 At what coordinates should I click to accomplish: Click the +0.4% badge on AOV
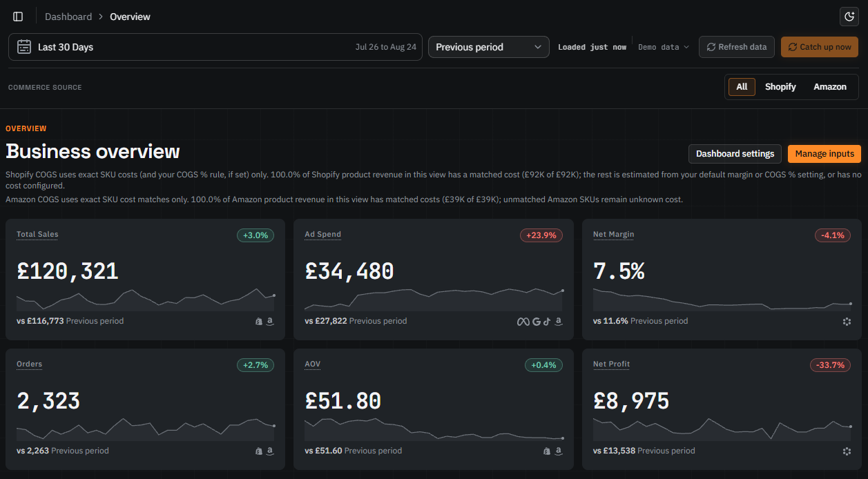tap(543, 365)
